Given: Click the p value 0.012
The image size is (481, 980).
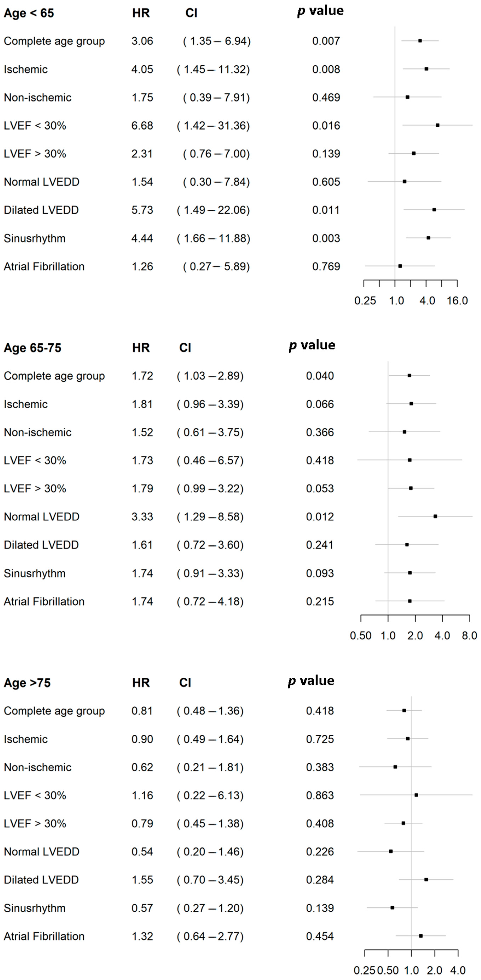Looking at the screenshot, I should tap(320, 517).
